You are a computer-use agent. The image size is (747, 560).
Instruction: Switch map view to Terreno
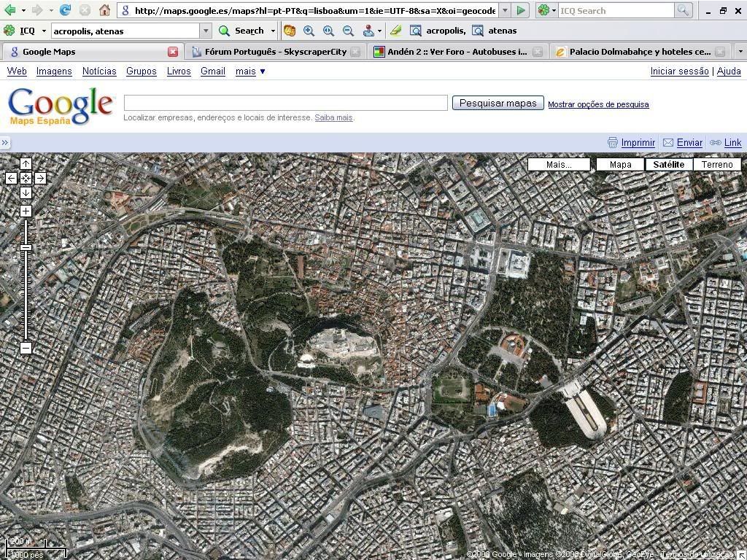717,164
